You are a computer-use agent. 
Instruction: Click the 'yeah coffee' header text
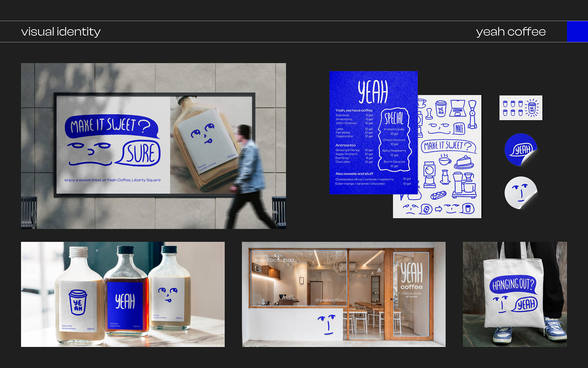511,32
